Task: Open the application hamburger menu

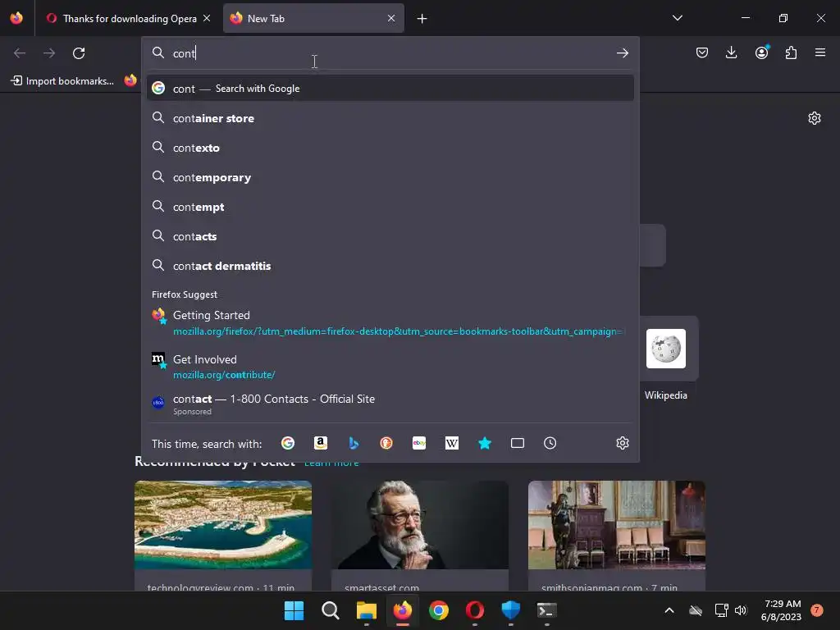Action: point(820,52)
